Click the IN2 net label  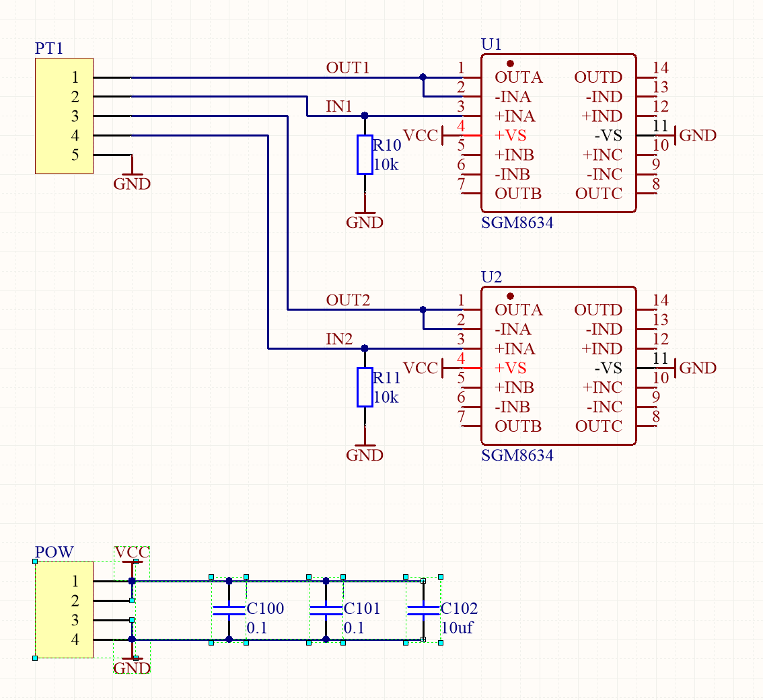339,339
